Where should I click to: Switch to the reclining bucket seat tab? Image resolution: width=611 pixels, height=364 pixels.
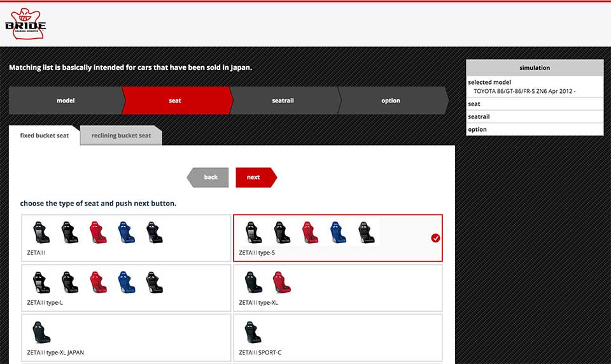click(121, 136)
